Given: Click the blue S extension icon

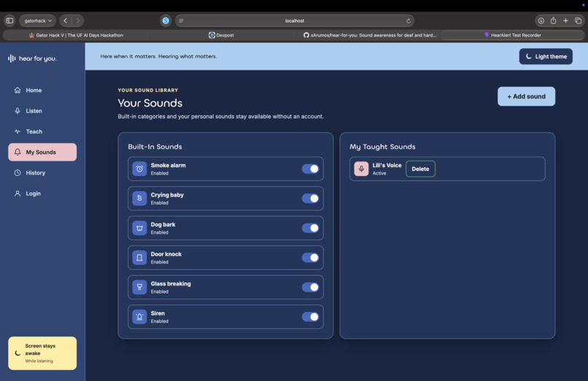Looking at the screenshot, I should pos(166,20).
